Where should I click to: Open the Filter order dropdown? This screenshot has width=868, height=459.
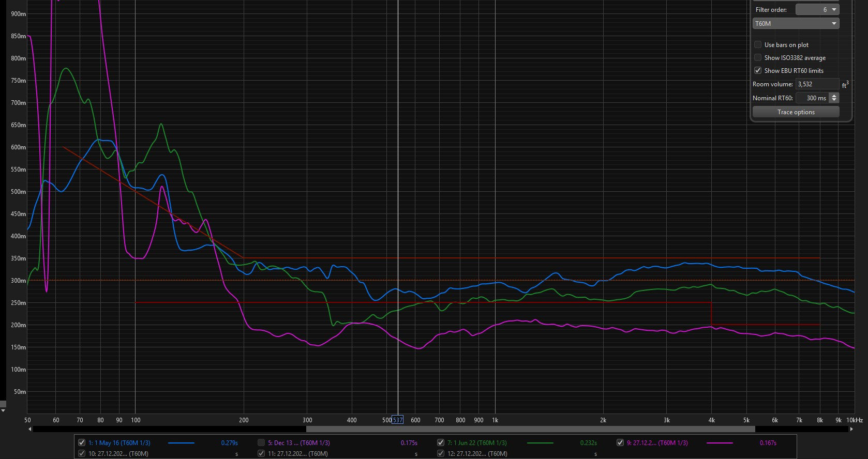click(817, 10)
